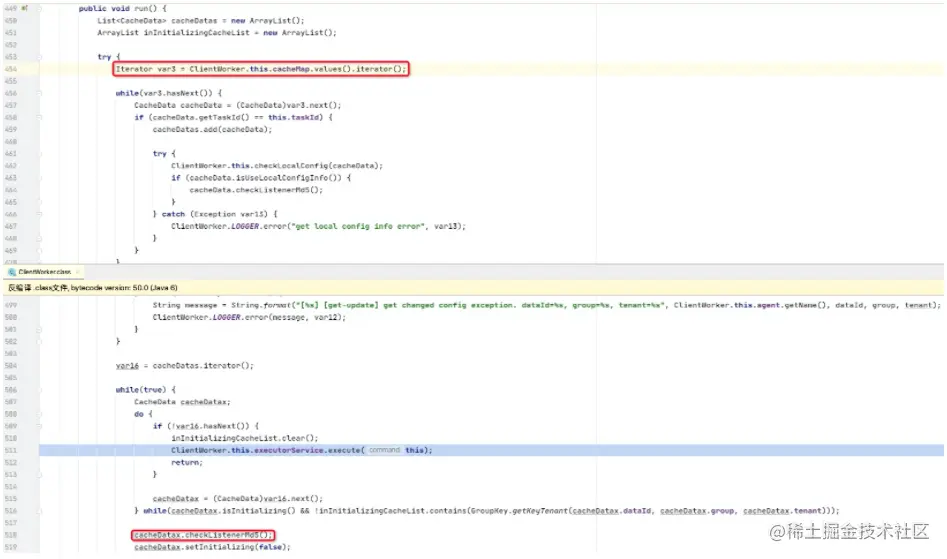Collapse the do { block fold
The image size is (947, 559).
click(39, 414)
